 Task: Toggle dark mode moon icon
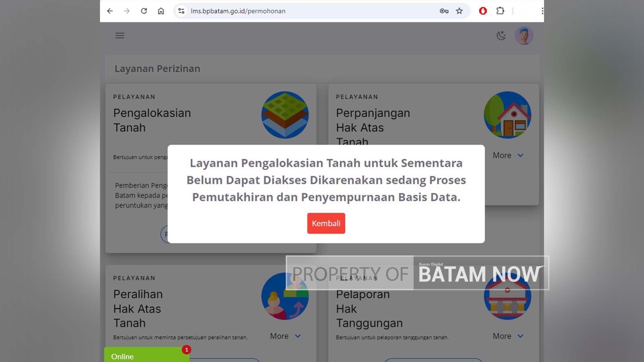pyautogui.click(x=501, y=36)
